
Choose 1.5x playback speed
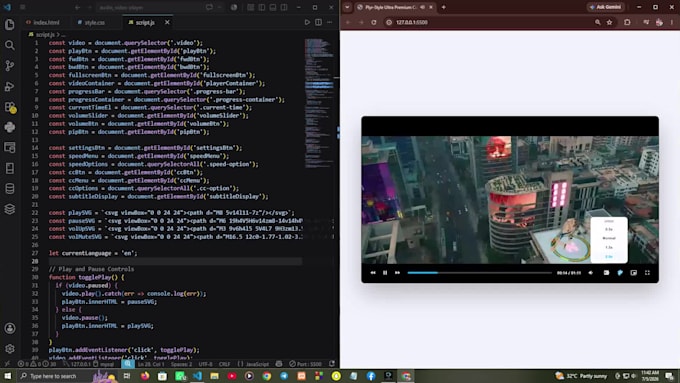point(609,247)
